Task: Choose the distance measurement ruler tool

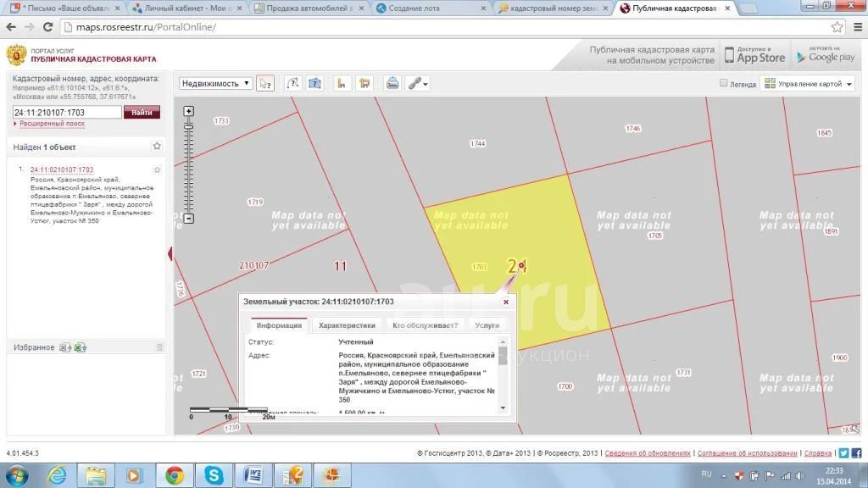Action: (342, 84)
